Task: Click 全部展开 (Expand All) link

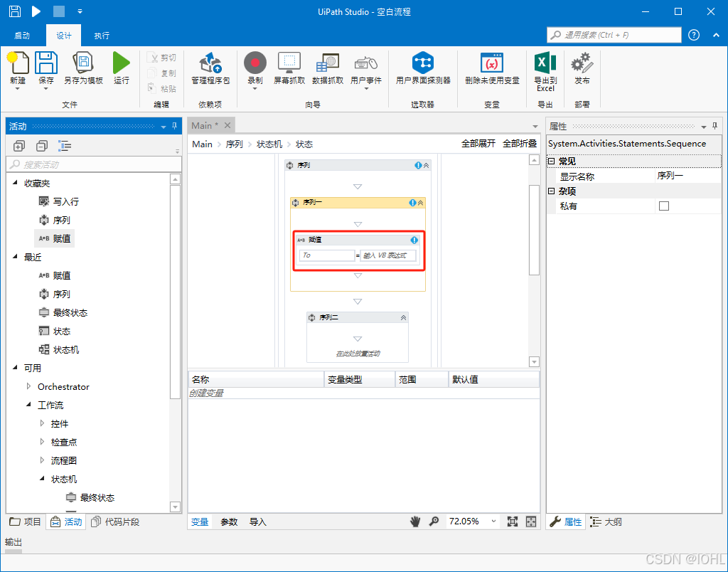Action: click(478, 144)
